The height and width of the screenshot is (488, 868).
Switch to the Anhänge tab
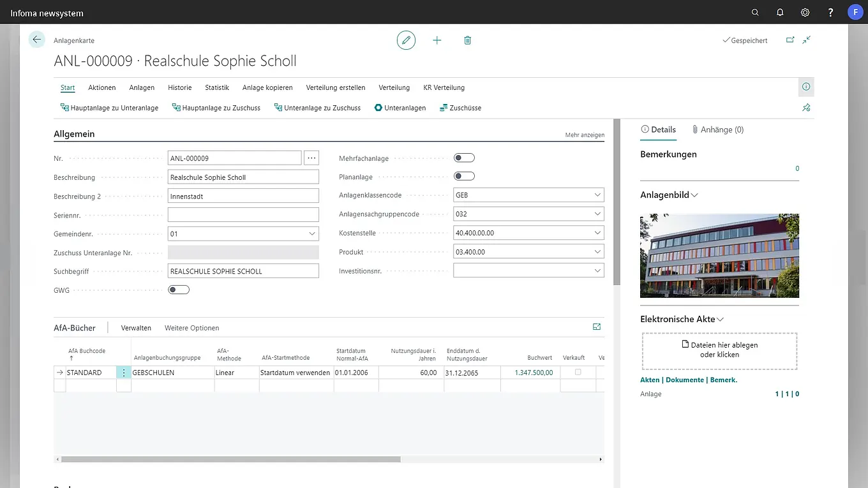click(717, 129)
